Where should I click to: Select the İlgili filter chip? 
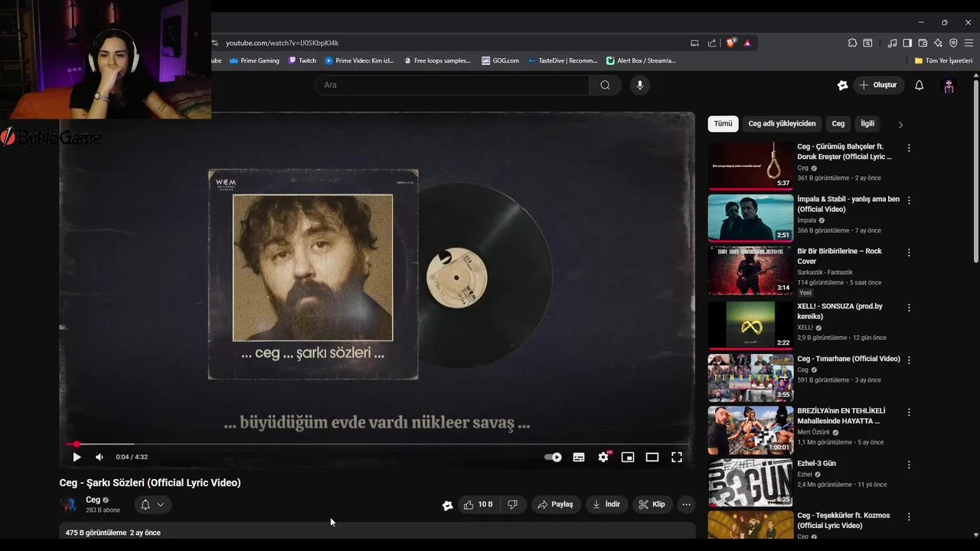867,123
